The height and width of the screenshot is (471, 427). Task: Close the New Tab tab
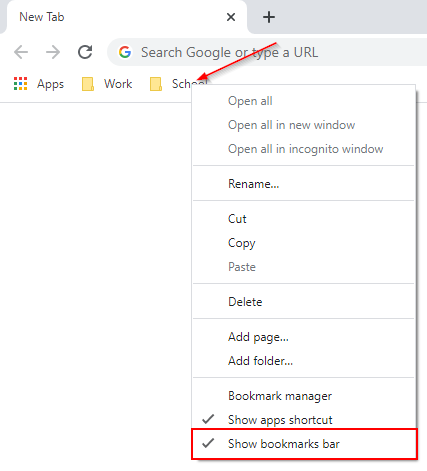point(231,17)
